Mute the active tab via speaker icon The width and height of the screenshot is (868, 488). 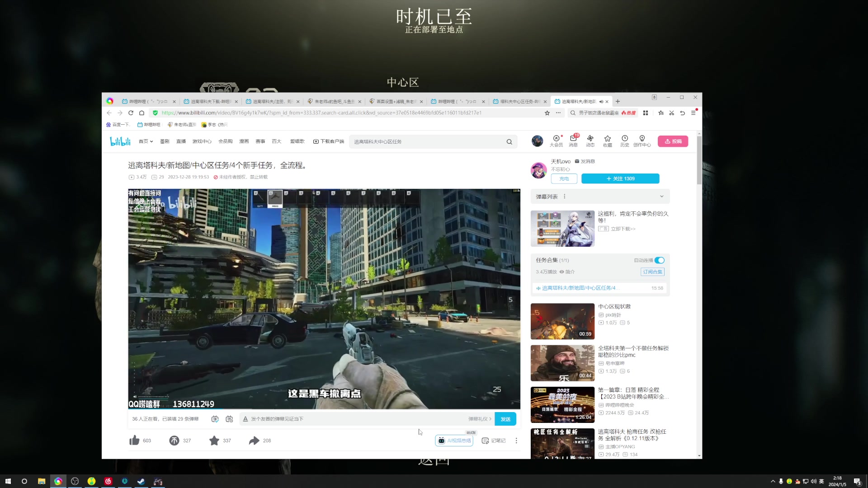(x=601, y=102)
